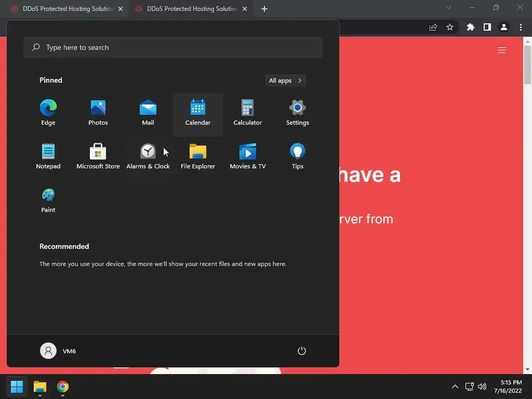Share this page from Chrome toolbar
Screen dimensions: 532x399
tap(433, 27)
